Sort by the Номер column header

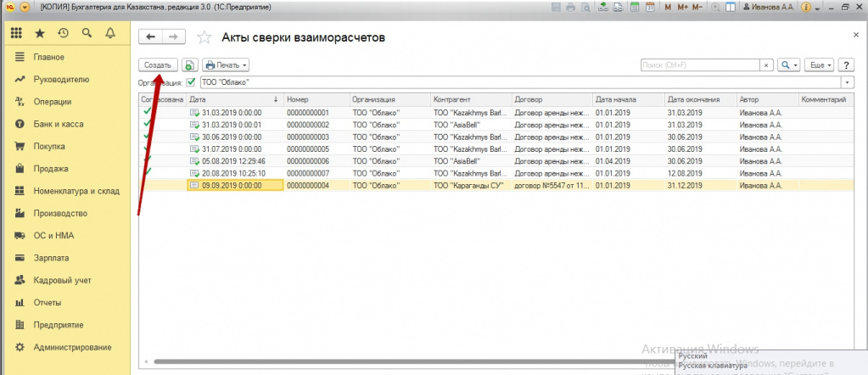tap(317, 100)
